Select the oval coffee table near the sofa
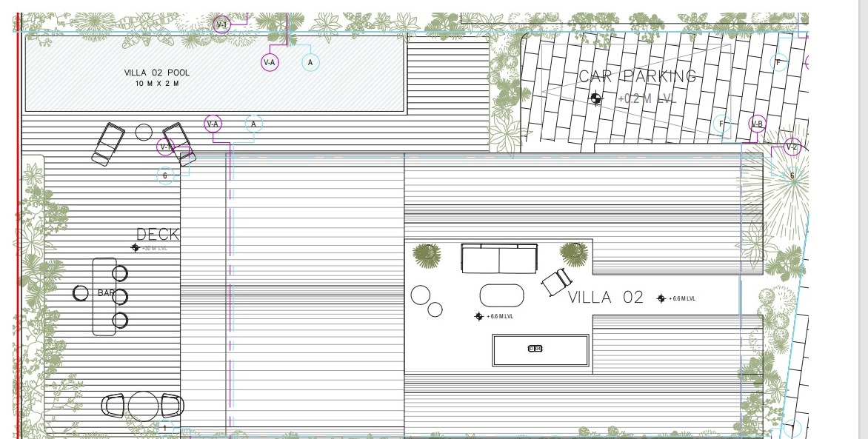 click(501, 295)
